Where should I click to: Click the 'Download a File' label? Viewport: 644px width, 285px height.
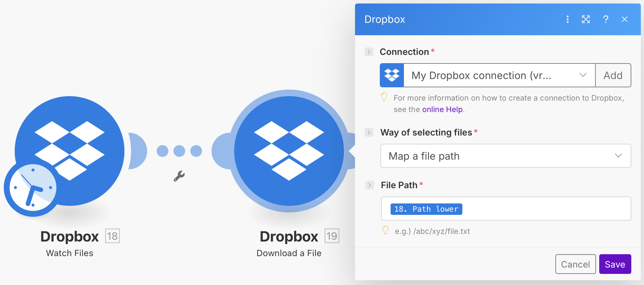(289, 253)
